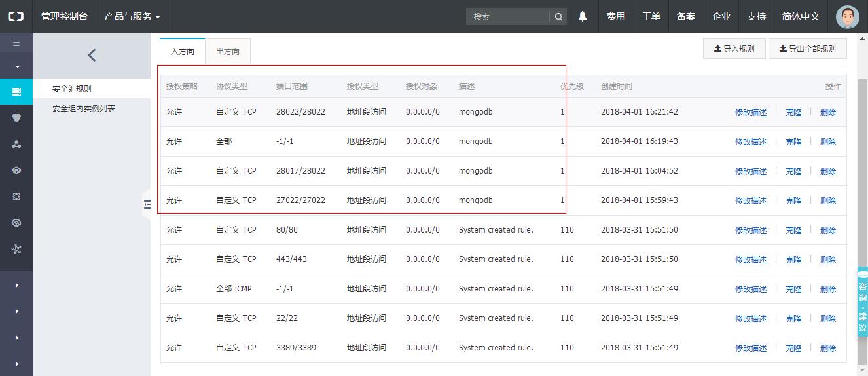Open the three-node cluster icon in sidebar
Image resolution: width=868 pixels, height=376 pixels.
(16, 144)
